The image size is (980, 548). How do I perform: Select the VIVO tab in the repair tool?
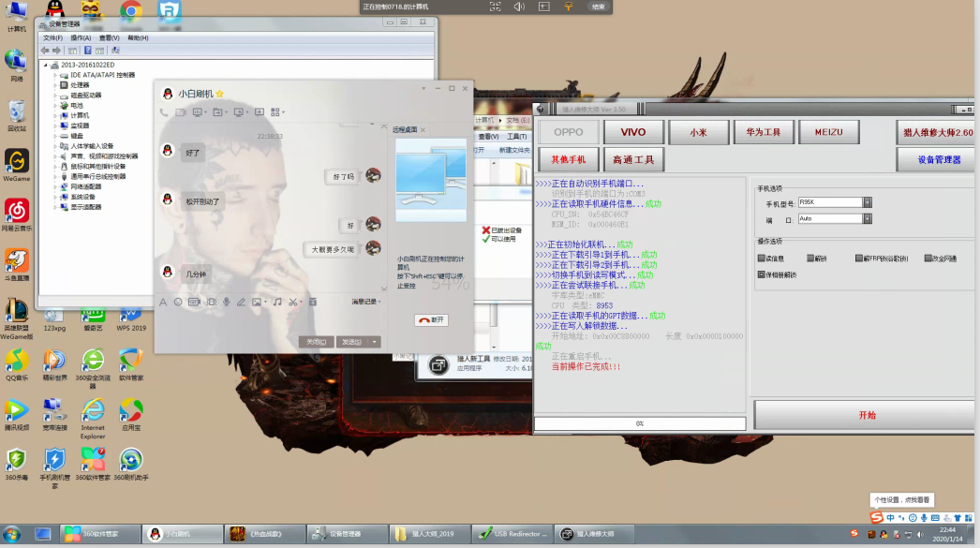[x=633, y=132]
